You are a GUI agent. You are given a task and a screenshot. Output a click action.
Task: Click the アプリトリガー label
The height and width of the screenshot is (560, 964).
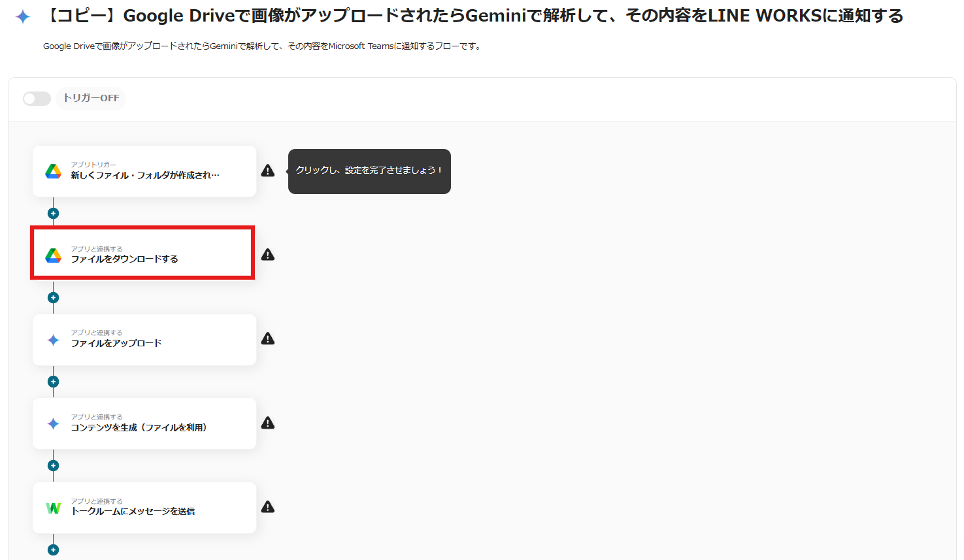coord(93,165)
